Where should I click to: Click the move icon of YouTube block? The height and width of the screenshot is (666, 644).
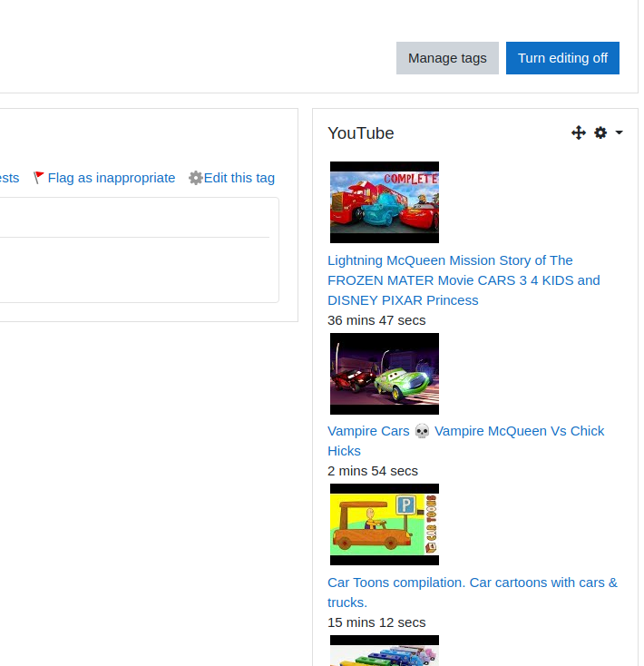(x=578, y=133)
